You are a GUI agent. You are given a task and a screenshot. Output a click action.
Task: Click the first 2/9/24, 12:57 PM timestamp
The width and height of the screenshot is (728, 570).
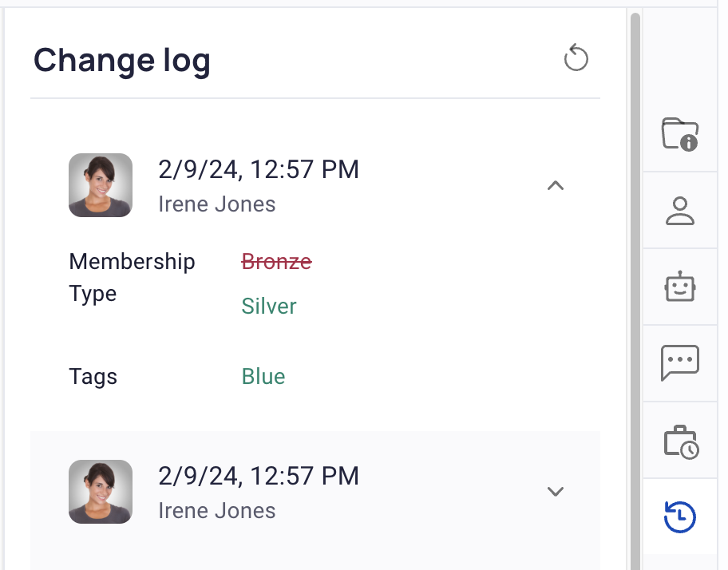(x=259, y=169)
